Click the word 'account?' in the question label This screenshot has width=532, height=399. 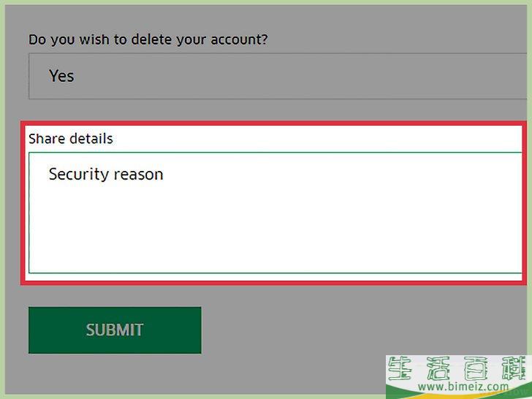pos(239,39)
